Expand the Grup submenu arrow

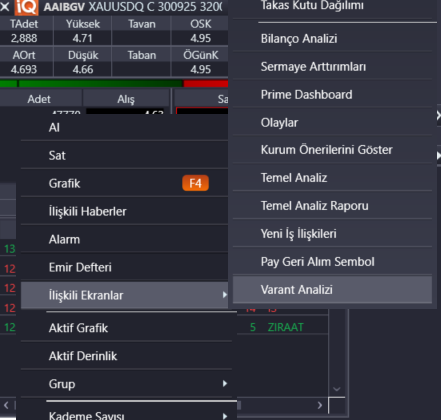[x=225, y=383]
